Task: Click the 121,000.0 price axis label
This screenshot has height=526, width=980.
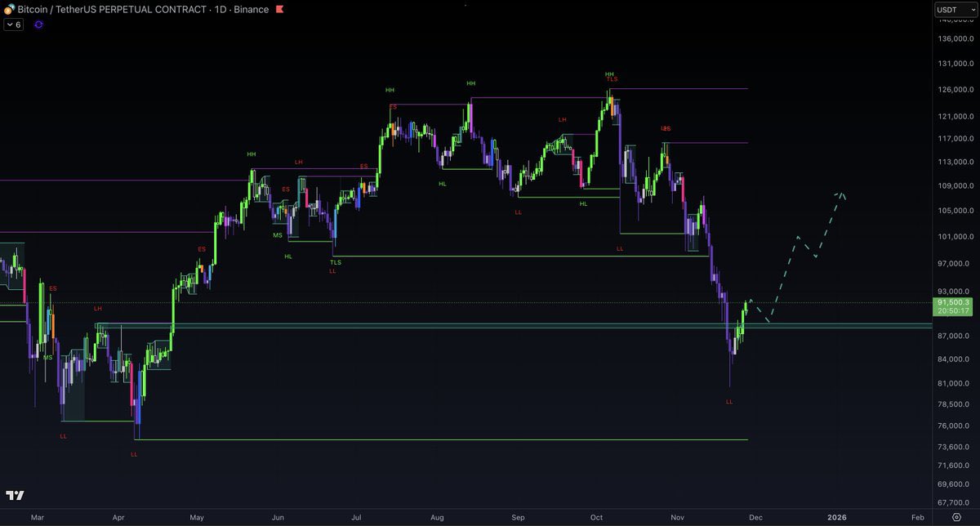Action: click(x=957, y=116)
